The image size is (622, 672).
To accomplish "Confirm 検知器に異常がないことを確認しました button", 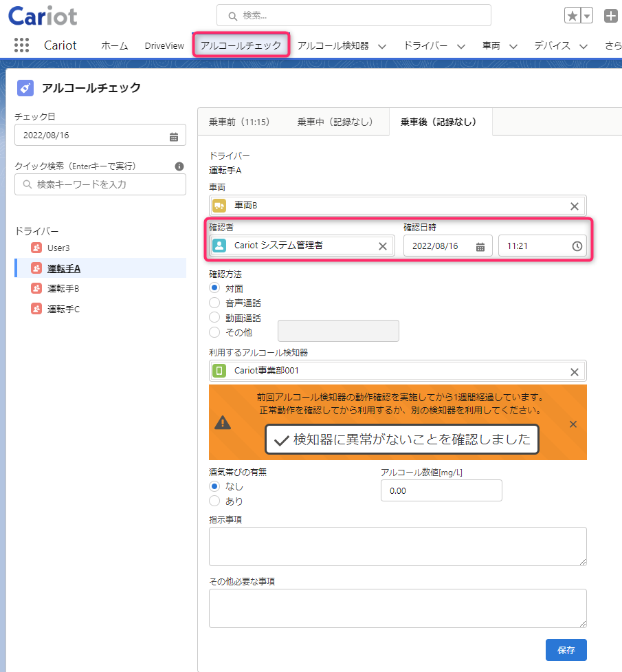I will tap(402, 440).
